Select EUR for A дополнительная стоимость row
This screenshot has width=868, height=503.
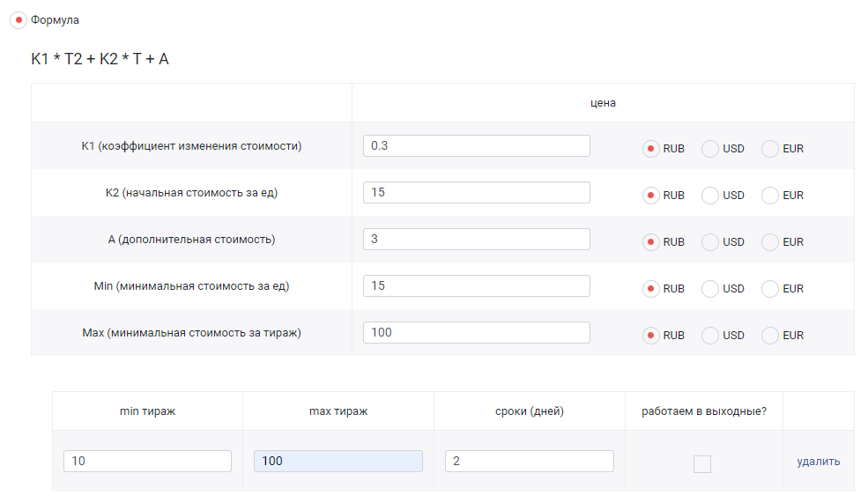[770, 242]
